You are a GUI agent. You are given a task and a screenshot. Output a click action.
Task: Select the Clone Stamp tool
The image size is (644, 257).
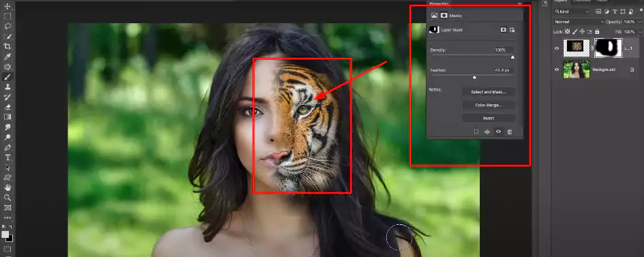[7, 87]
